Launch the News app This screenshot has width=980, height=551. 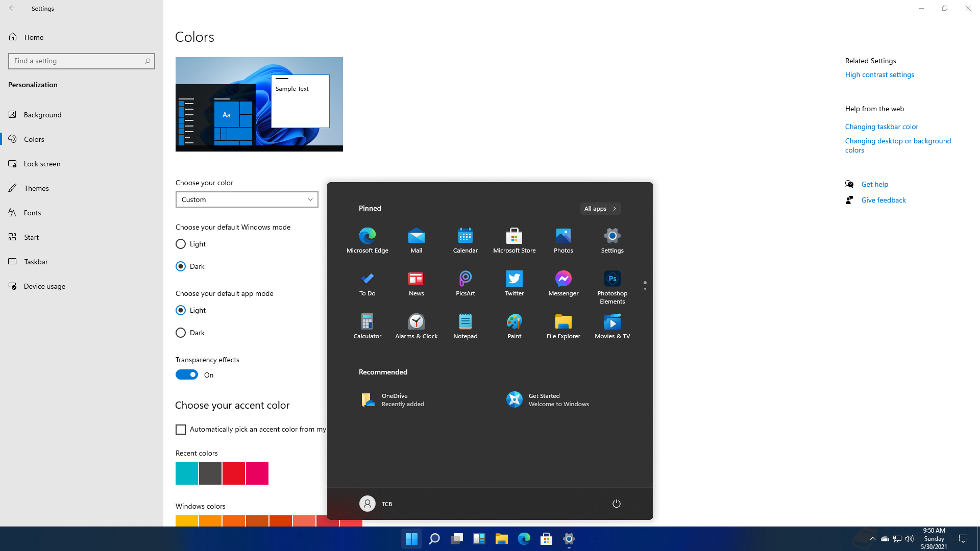[x=416, y=283]
